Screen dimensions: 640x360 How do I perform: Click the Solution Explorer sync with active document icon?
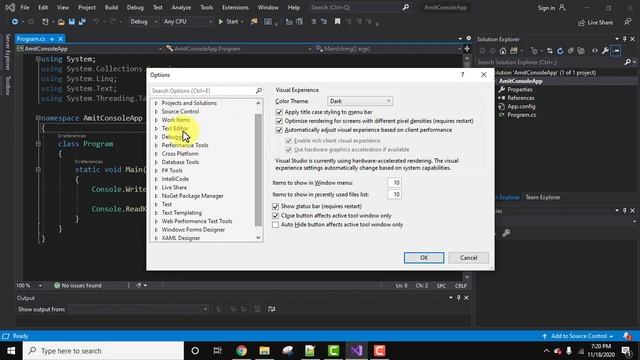(x=550, y=51)
